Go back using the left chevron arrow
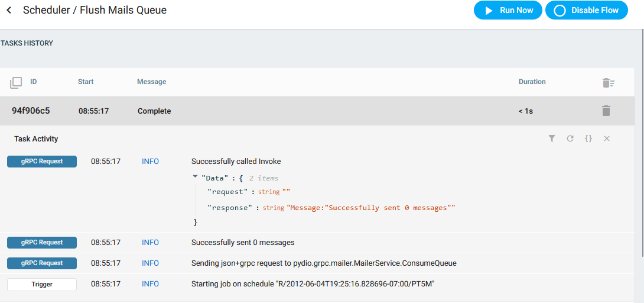 (x=9, y=10)
